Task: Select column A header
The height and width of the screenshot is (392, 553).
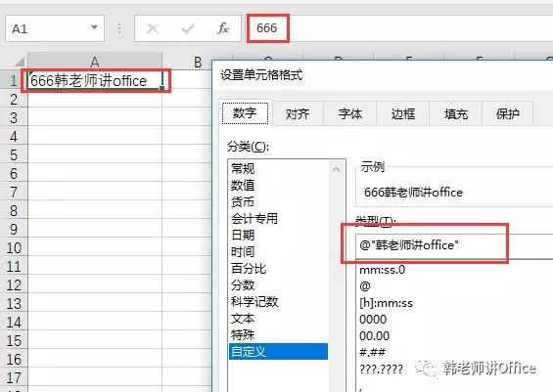Action: tap(95, 62)
